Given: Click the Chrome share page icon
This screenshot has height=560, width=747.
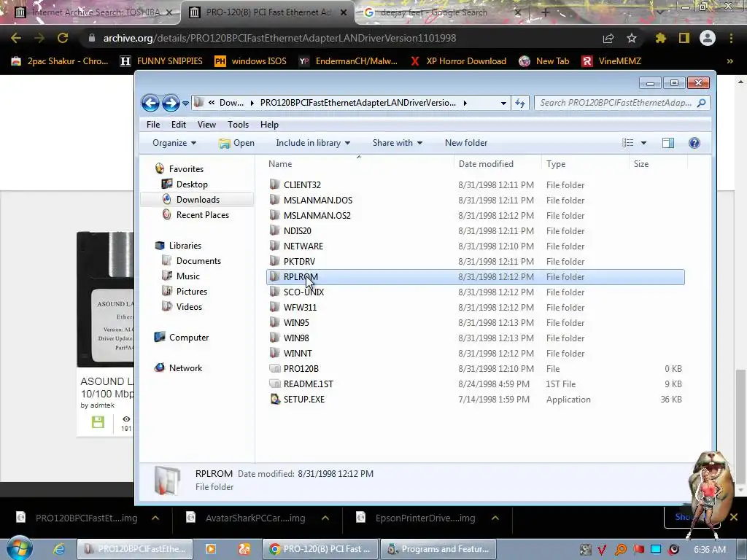Looking at the screenshot, I should 608,38.
